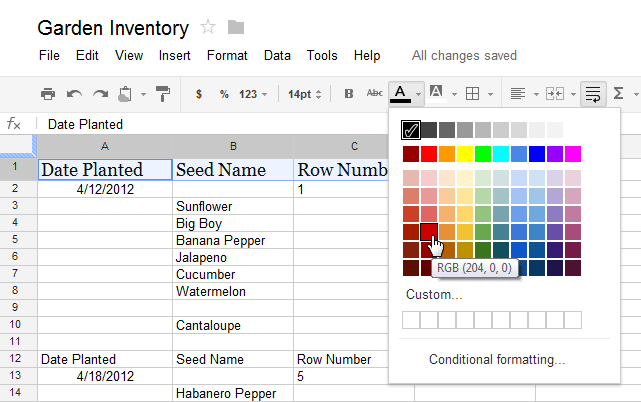Click the Row Number cell in row 12
This screenshot has height=402, width=641.
(x=341, y=359)
